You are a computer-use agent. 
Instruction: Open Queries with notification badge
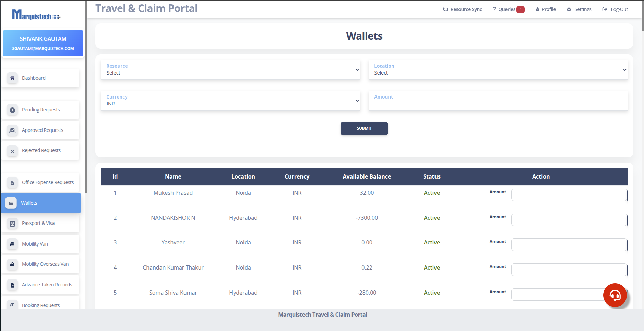click(x=508, y=9)
